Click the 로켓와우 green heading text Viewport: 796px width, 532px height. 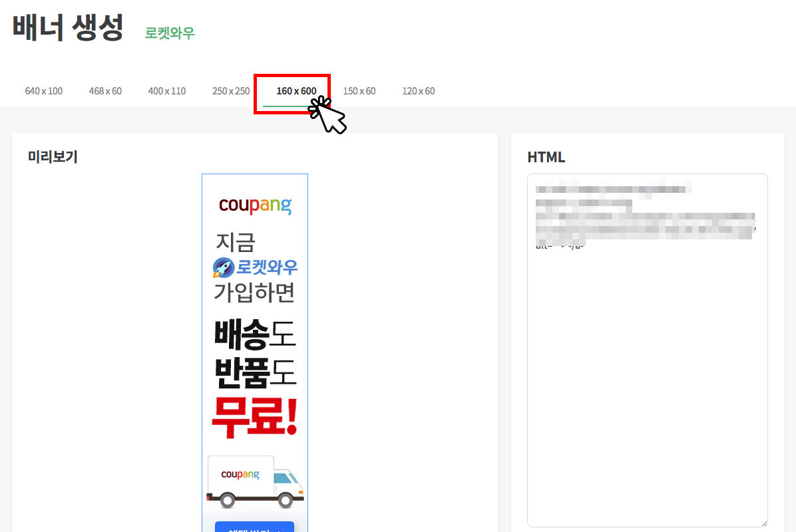click(x=170, y=33)
